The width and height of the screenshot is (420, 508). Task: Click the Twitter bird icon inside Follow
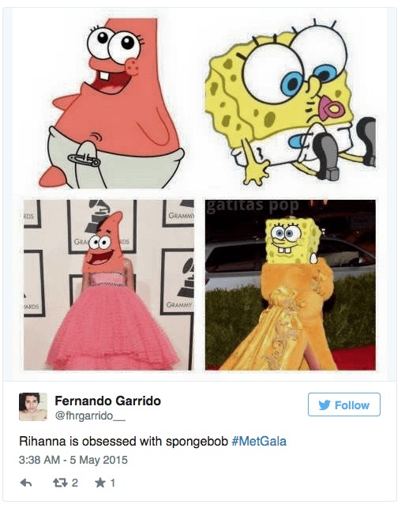(324, 405)
